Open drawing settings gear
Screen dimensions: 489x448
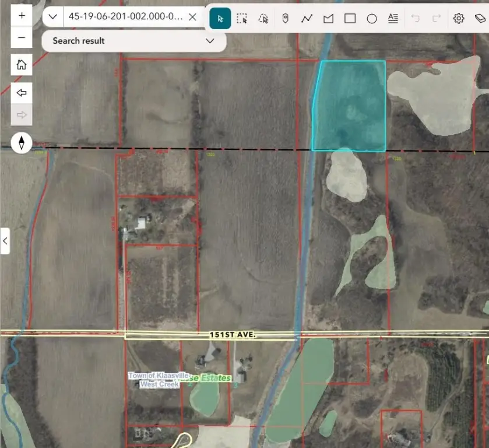459,19
